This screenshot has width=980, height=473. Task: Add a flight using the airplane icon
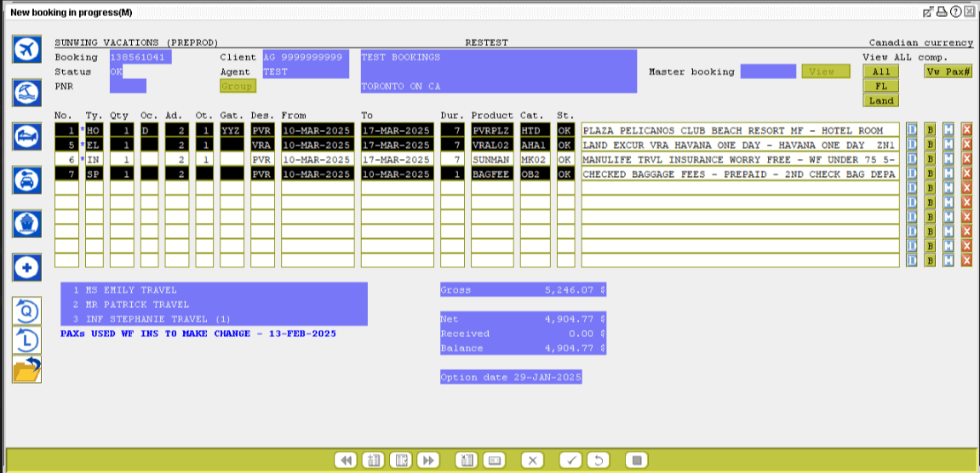(27, 48)
